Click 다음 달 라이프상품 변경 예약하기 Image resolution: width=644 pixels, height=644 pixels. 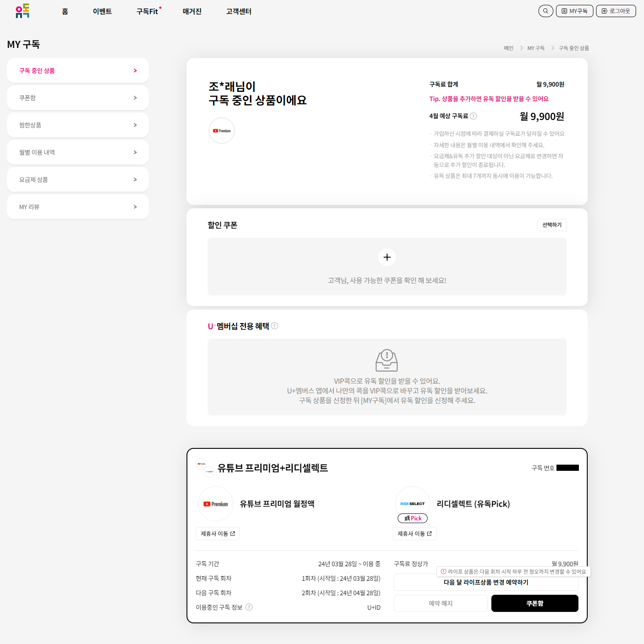(486, 582)
